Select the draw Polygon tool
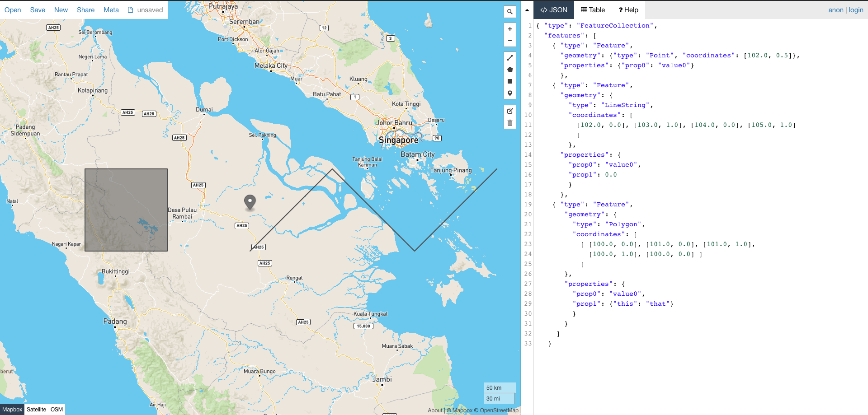This screenshot has height=415, width=868. point(509,70)
